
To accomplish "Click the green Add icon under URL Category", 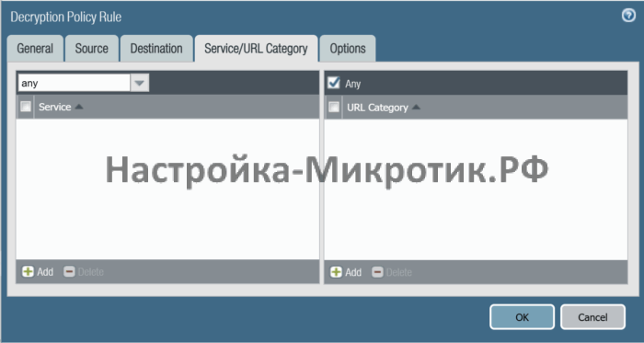I will coord(336,272).
